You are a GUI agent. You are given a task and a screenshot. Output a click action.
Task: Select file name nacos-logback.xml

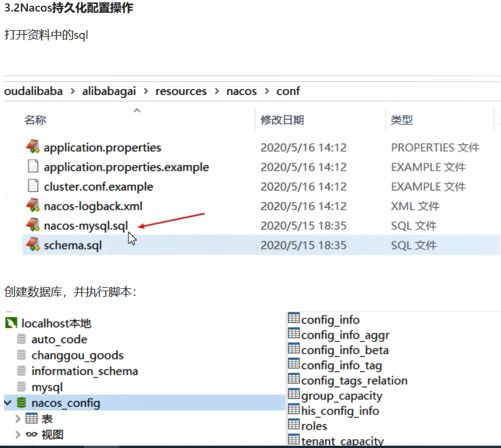(x=93, y=206)
